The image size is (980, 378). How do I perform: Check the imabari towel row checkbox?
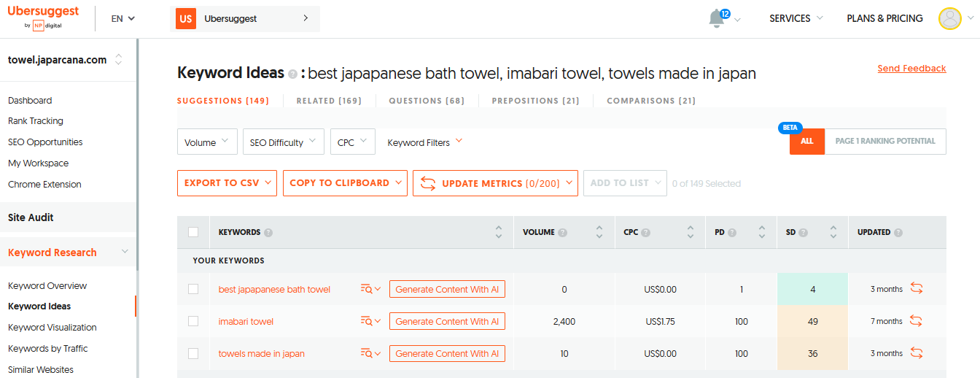pos(193,321)
